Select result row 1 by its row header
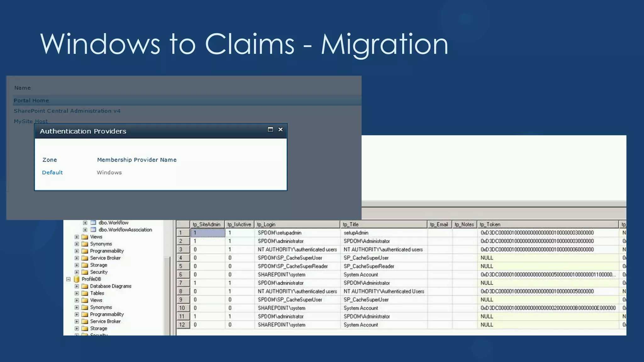 (183, 233)
